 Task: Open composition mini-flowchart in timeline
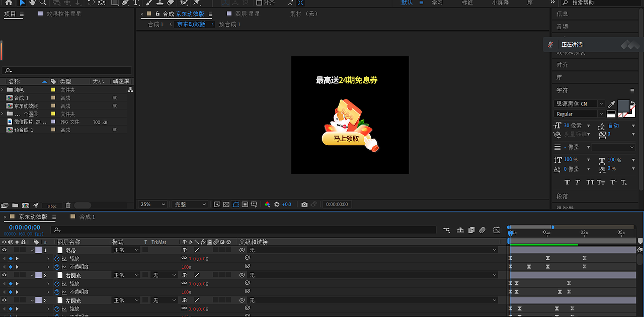446,230
